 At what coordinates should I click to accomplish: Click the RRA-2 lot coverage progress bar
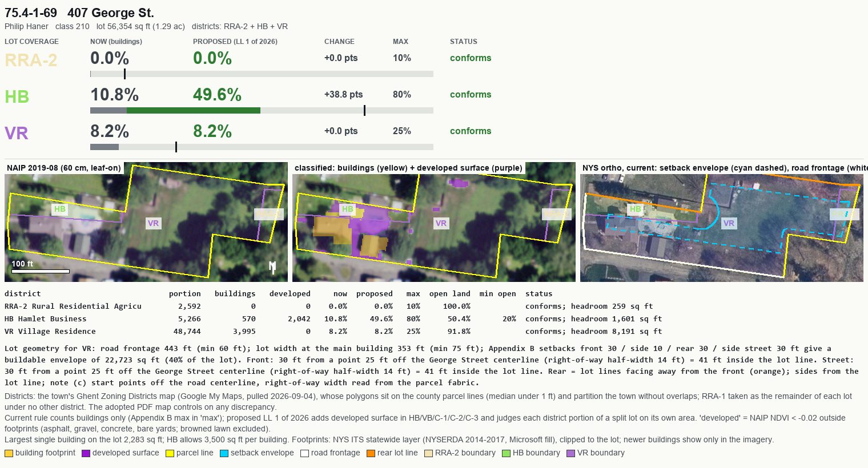click(262, 74)
